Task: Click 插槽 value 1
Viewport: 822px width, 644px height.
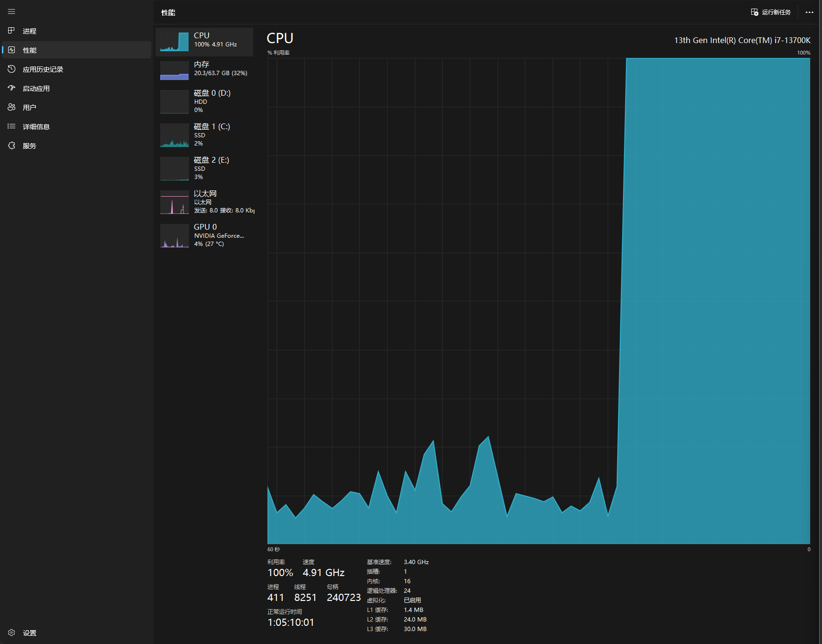Action: coord(405,572)
